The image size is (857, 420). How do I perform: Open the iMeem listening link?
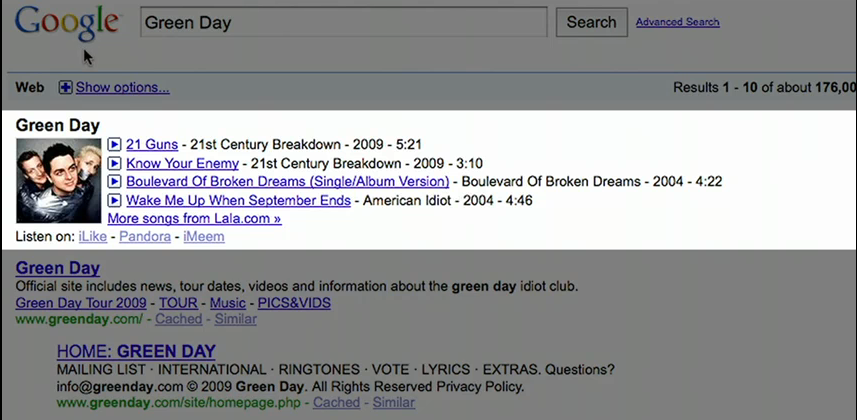(203, 237)
